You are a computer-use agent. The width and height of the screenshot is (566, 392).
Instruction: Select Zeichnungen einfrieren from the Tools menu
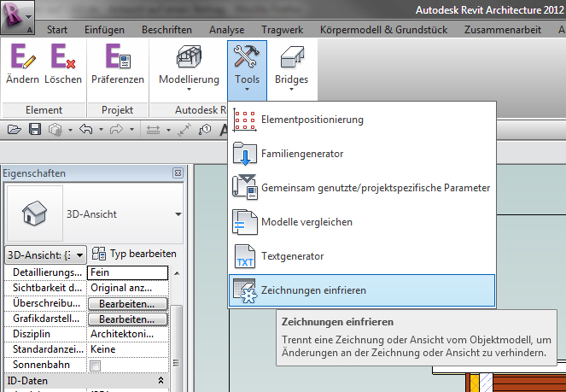coord(362,290)
